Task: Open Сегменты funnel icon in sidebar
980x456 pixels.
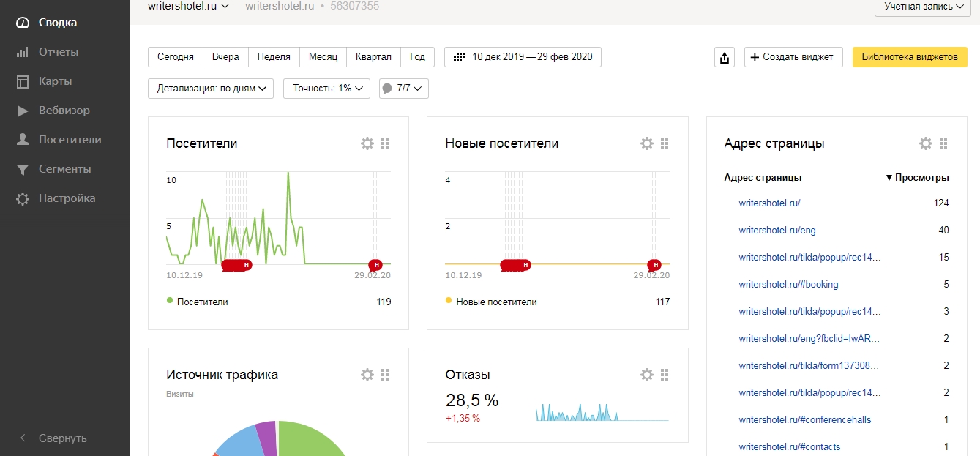Action: [x=23, y=169]
